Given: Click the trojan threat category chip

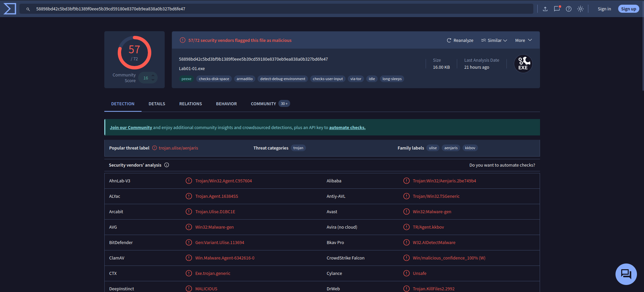Looking at the screenshot, I should click(298, 148).
